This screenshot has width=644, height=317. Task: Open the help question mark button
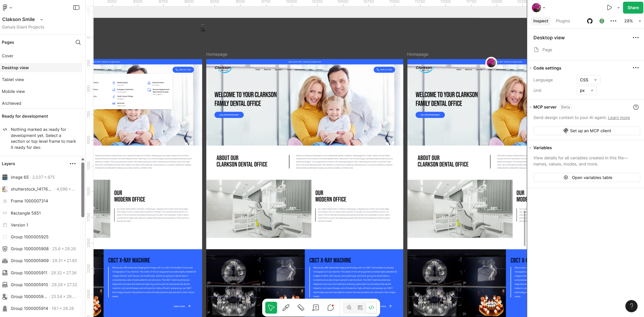(x=631, y=306)
